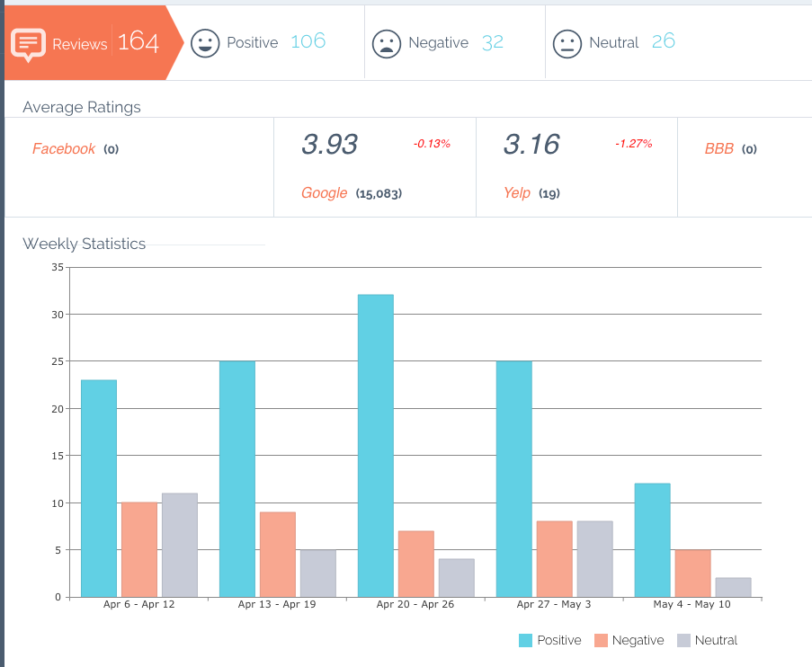Image resolution: width=812 pixels, height=667 pixels.
Task: Open the Google ratings link
Action: (325, 193)
